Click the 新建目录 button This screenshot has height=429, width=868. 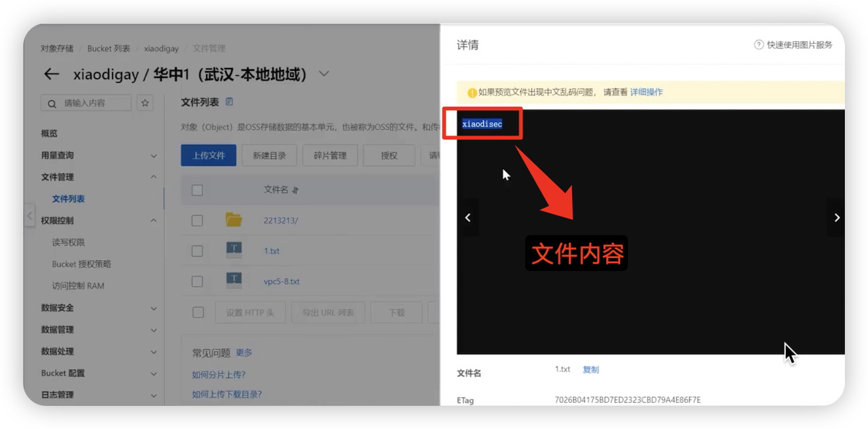(269, 155)
